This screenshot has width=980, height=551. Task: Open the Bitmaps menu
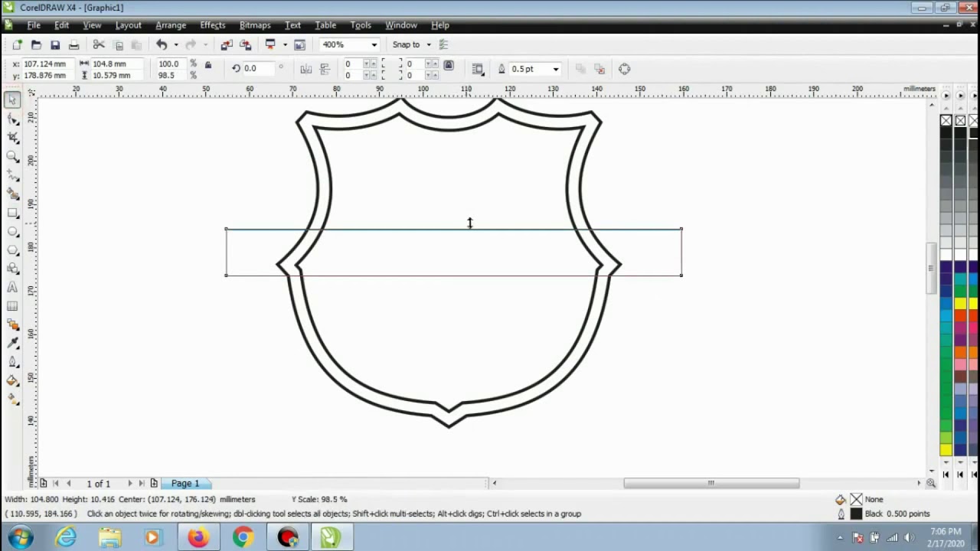(x=255, y=25)
